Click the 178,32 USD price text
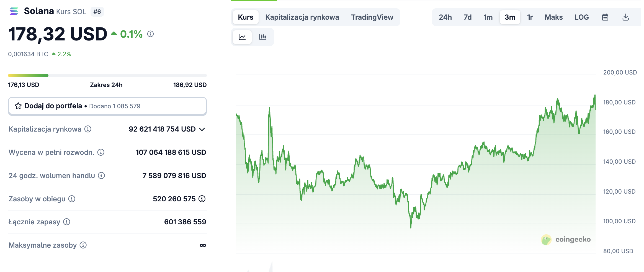Image resolution: width=644 pixels, height=272 pixels. (58, 34)
